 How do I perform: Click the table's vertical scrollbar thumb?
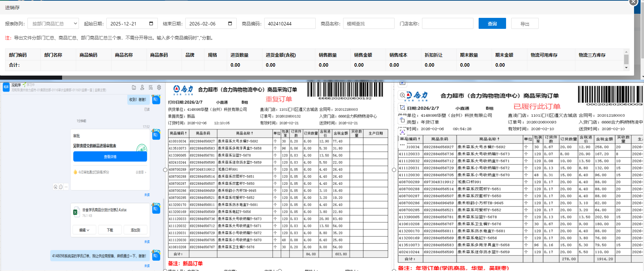[x=626, y=59]
